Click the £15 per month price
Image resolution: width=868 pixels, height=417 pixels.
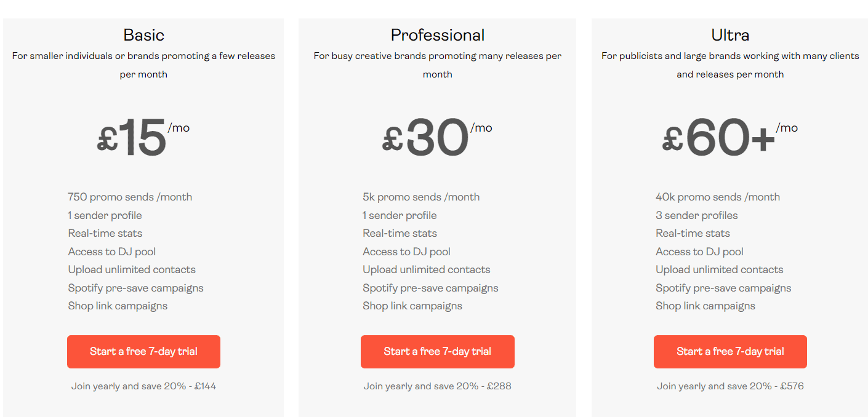pos(133,138)
